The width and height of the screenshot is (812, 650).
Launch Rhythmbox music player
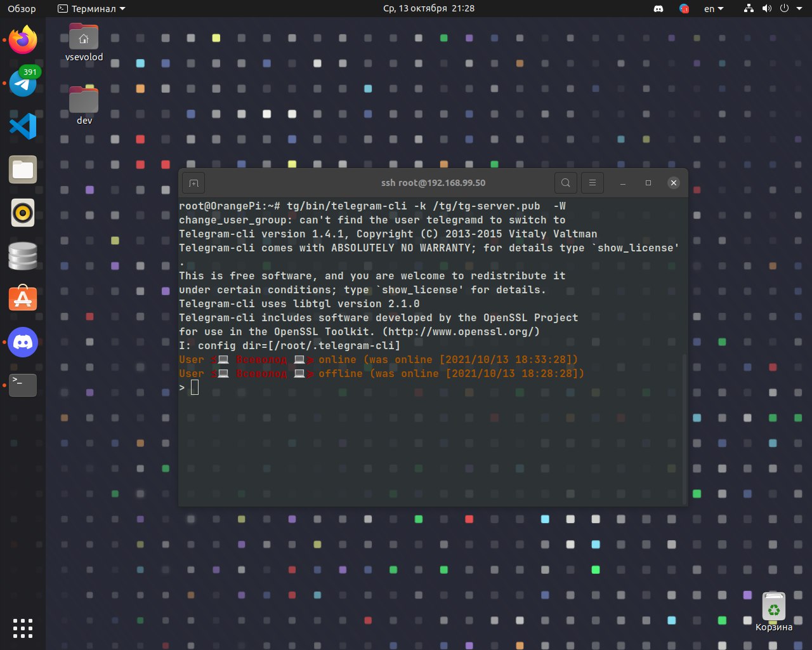tap(23, 213)
